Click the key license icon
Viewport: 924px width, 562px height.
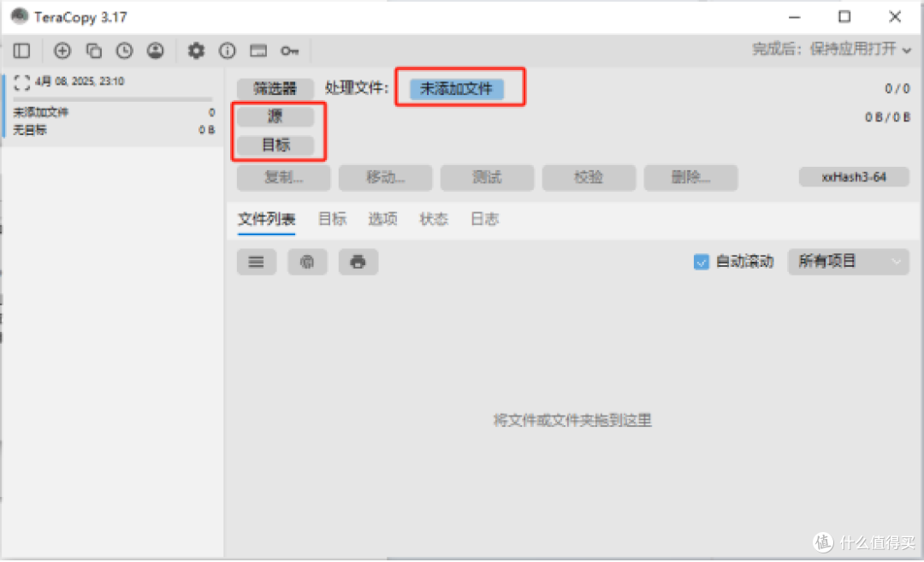(x=289, y=50)
